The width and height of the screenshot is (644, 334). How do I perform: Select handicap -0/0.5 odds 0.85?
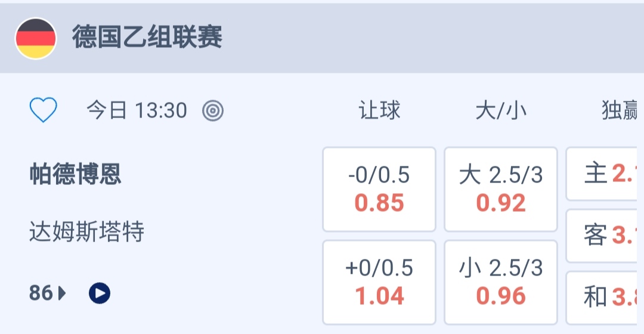tap(379, 189)
